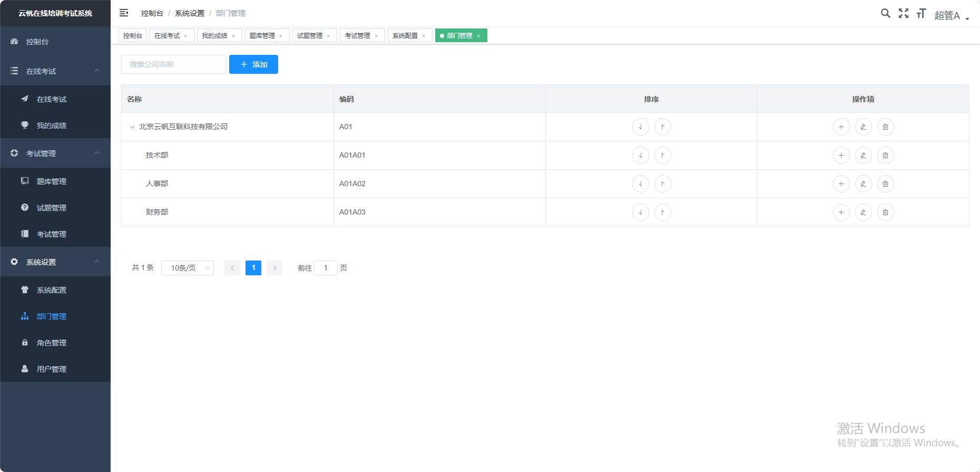This screenshot has height=472, width=980.
Task: Close the 部门管理 tab
Action: click(478, 36)
